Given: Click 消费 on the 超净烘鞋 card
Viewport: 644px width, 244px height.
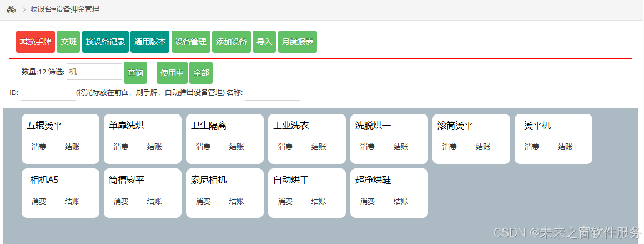Looking at the screenshot, I should 367,201.
